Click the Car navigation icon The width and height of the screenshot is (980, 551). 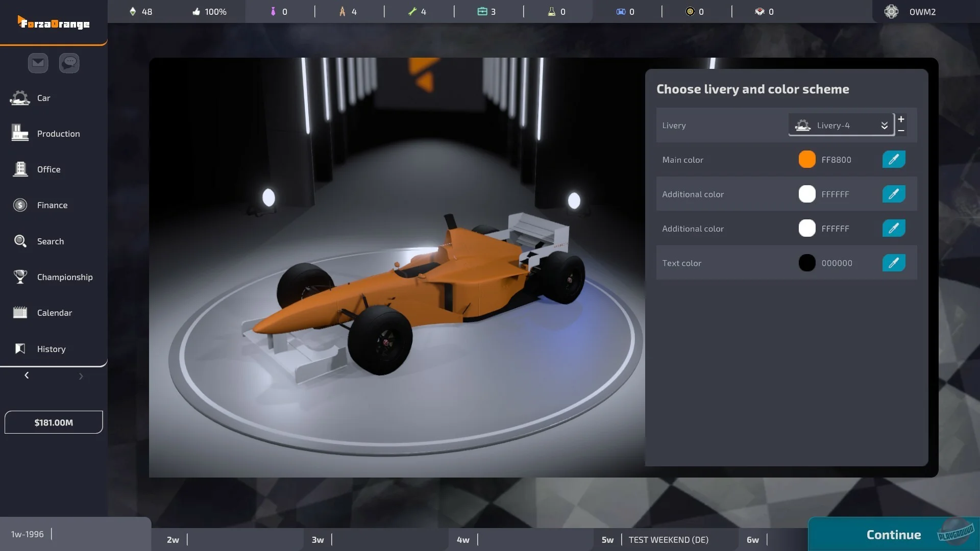click(x=19, y=97)
